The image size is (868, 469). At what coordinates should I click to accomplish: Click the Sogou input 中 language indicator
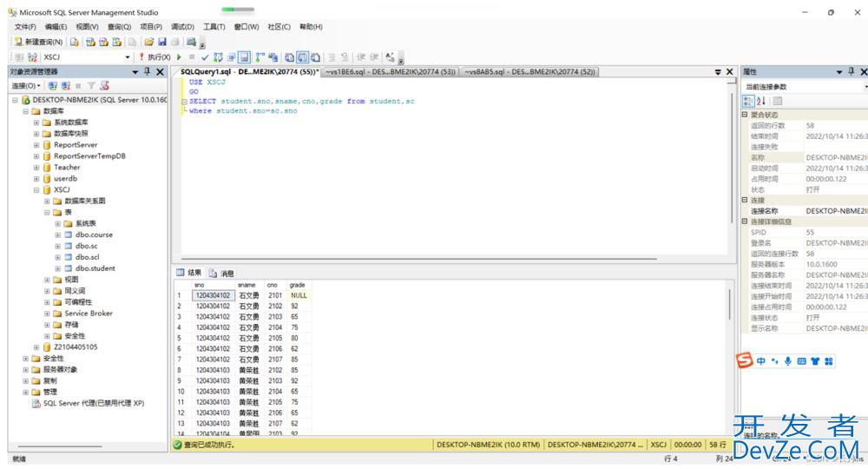pos(761,361)
